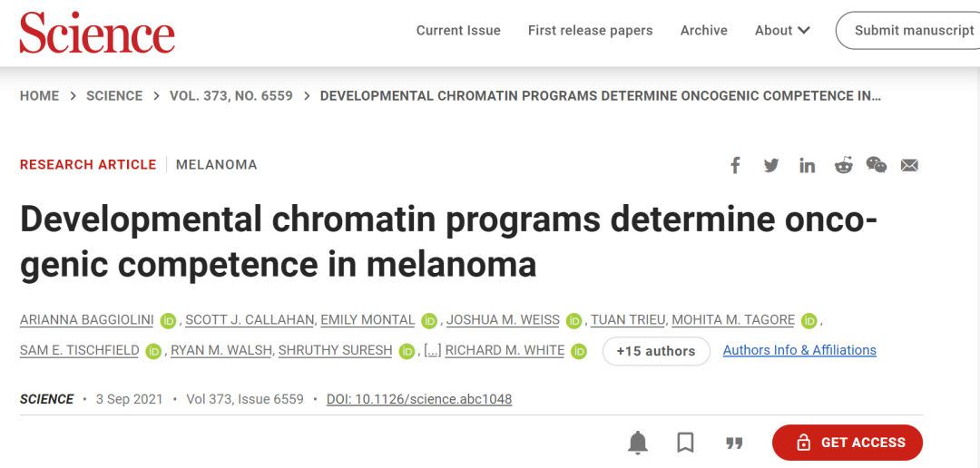Share article on Reddit
The width and height of the screenshot is (980, 468).
click(843, 166)
